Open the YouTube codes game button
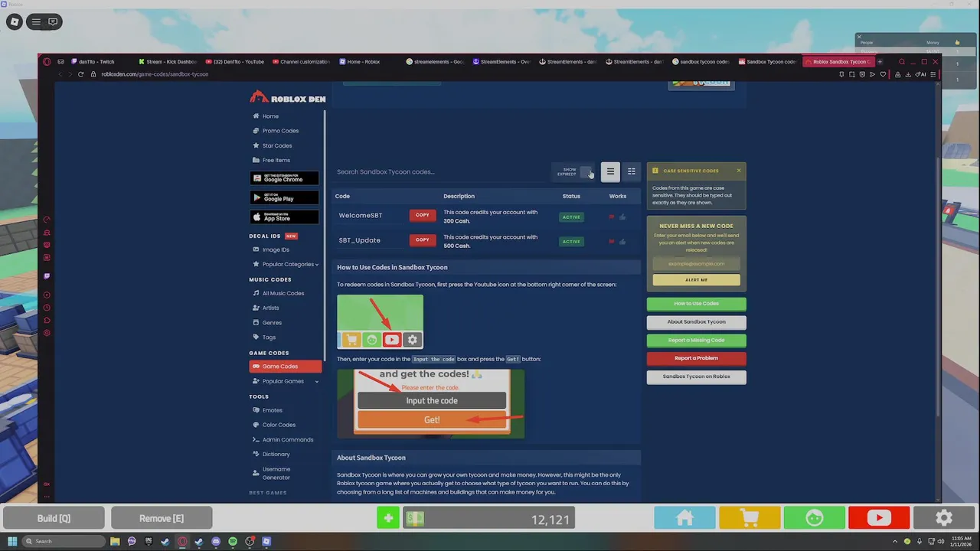Viewport: 980px width, 551px height. point(879,518)
